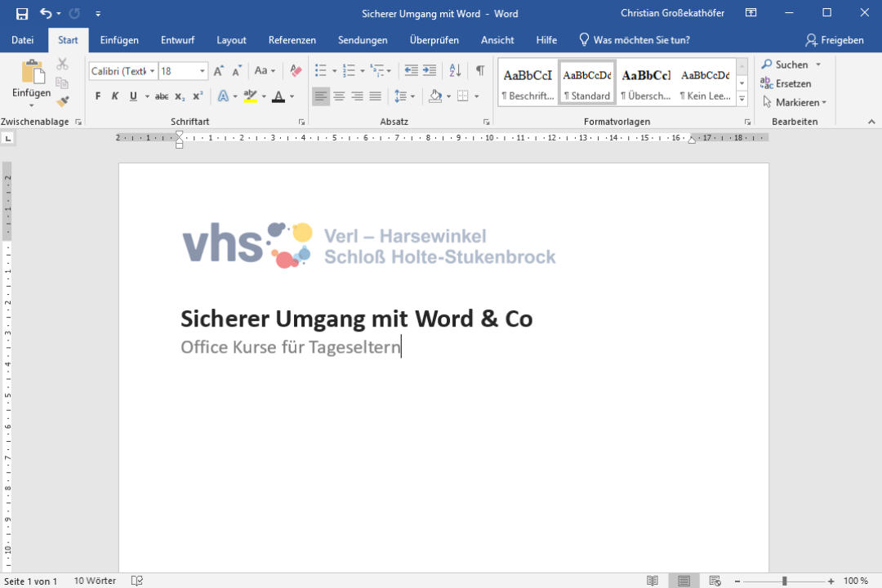The height and width of the screenshot is (588, 882).
Task: Increase font size with the larger A icon
Action: [219, 71]
